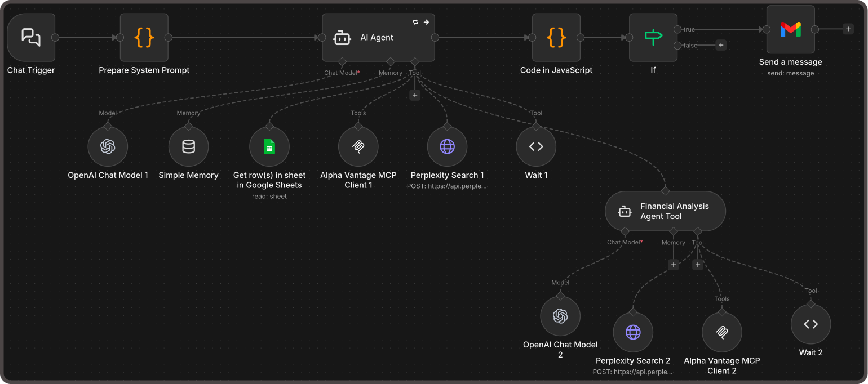The height and width of the screenshot is (384, 868).
Task: Click the Perplexity Search 2 globe icon
Action: pos(633,332)
